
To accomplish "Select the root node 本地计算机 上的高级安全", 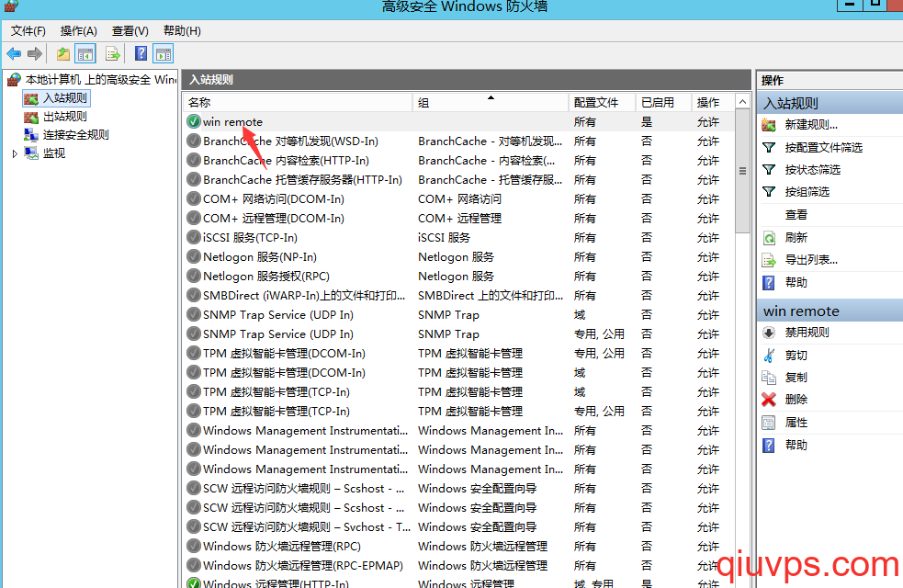I will pos(101,80).
